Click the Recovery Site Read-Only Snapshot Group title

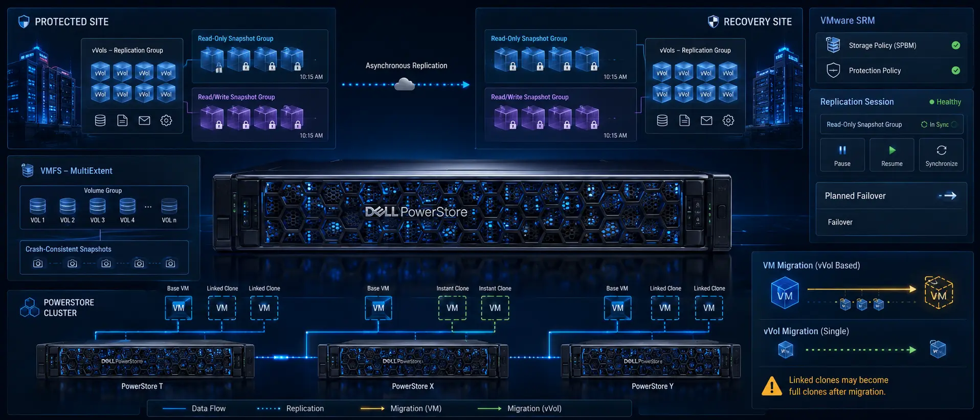(529, 38)
